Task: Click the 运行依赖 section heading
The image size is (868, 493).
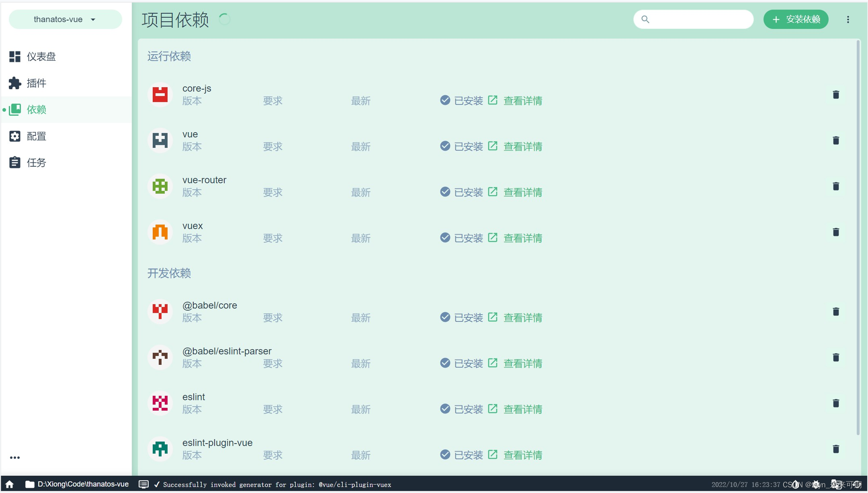Action: (x=169, y=56)
